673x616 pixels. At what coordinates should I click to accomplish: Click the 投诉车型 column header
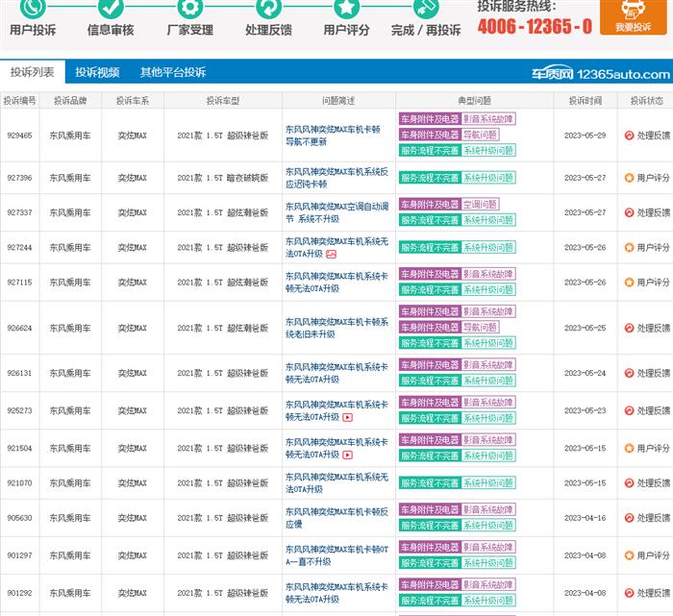click(223, 101)
